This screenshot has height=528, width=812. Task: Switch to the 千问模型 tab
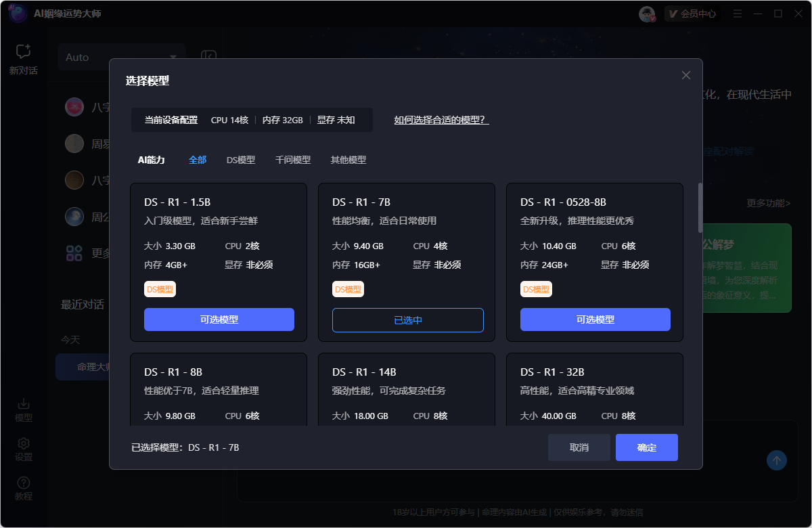[292, 160]
